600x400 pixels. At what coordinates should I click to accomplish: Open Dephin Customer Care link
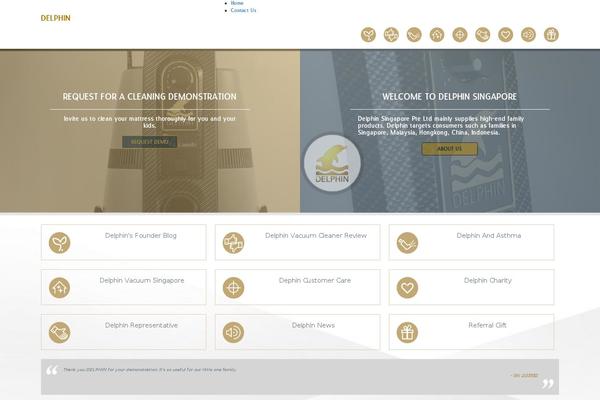pos(315,280)
